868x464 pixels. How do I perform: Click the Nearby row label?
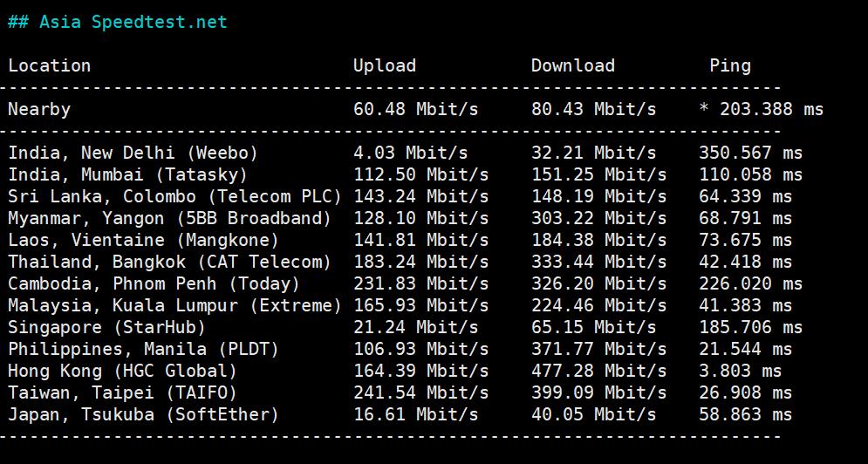point(39,109)
